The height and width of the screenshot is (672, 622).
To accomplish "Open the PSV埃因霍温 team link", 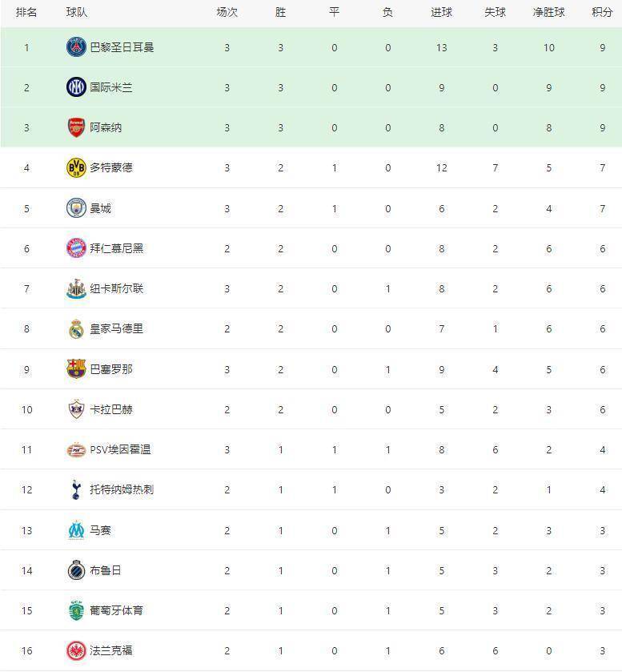I will [x=120, y=449].
